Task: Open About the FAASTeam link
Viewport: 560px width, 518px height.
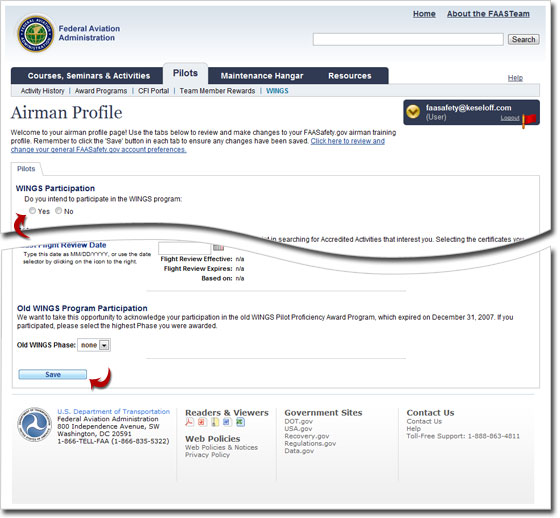Action: (488, 14)
